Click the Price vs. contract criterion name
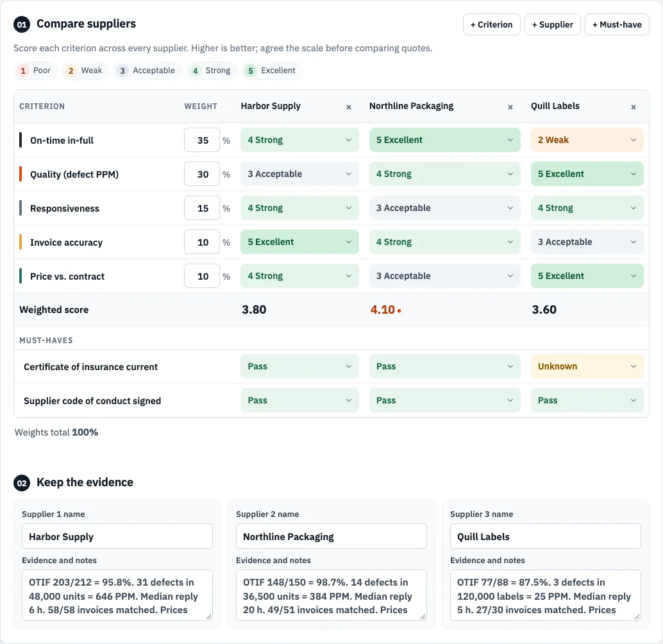 click(x=67, y=276)
